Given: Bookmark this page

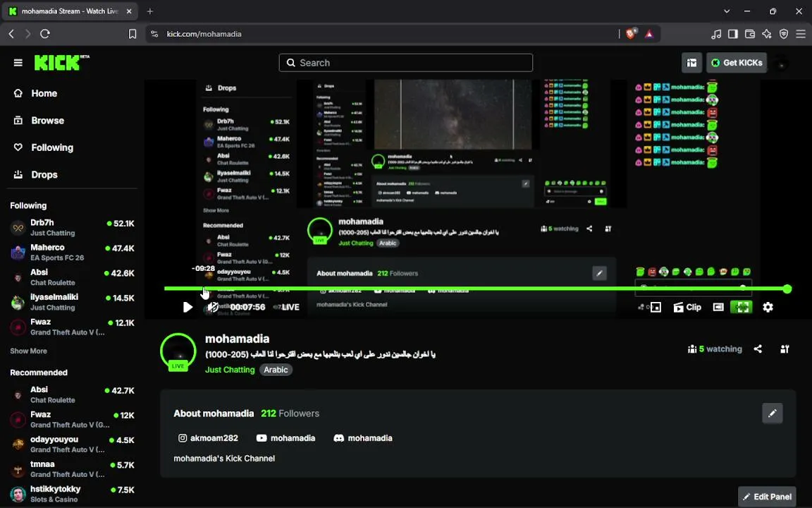Looking at the screenshot, I should [133, 34].
